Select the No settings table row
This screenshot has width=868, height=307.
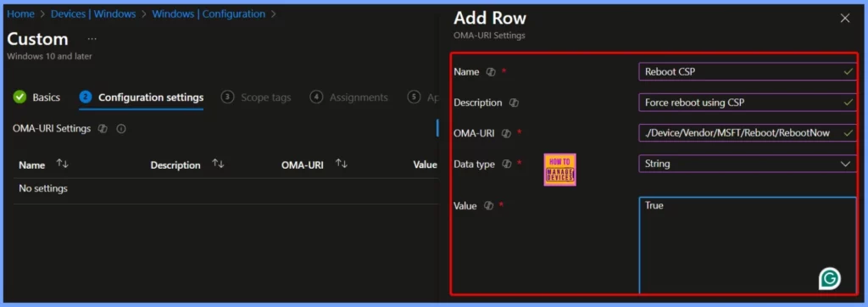pos(225,189)
